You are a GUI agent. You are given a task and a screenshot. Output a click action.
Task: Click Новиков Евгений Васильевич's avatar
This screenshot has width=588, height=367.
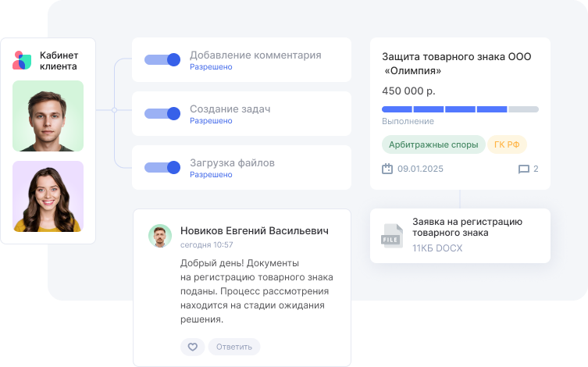tap(160, 237)
